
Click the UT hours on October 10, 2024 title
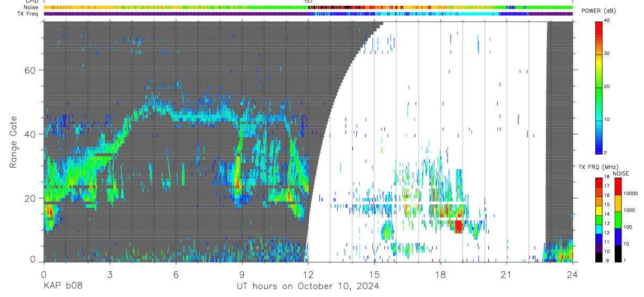308,286
